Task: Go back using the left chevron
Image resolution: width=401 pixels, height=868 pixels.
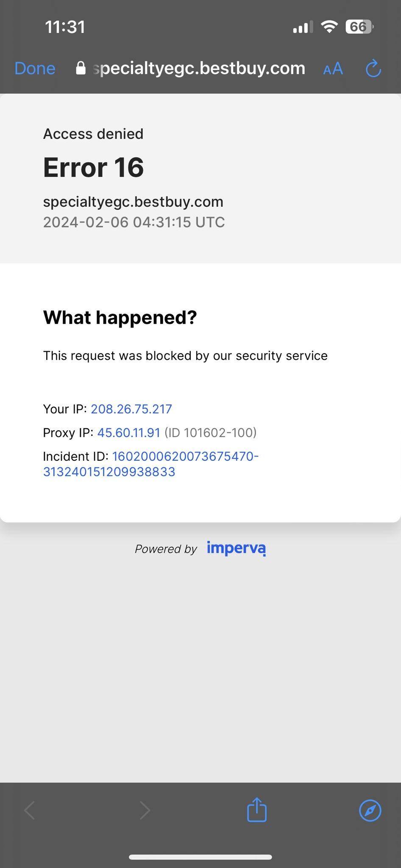Action: (30, 810)
